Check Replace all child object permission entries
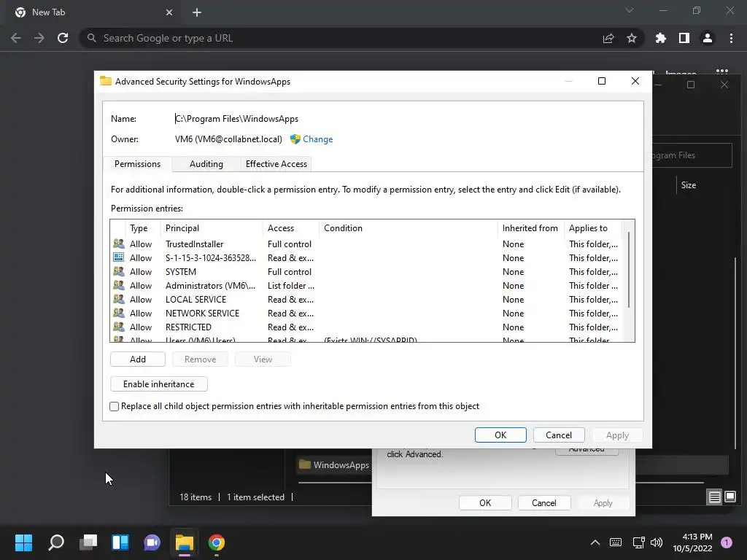Viewport: 747px width, 560px height. coord(115,406)
